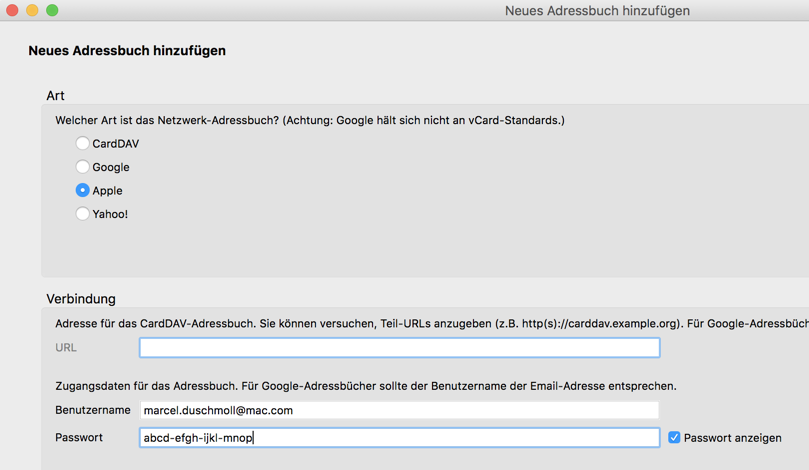This screenshot has height=470, width=809.
Task: Click the Passwort field label
Action: click(79, 438)
